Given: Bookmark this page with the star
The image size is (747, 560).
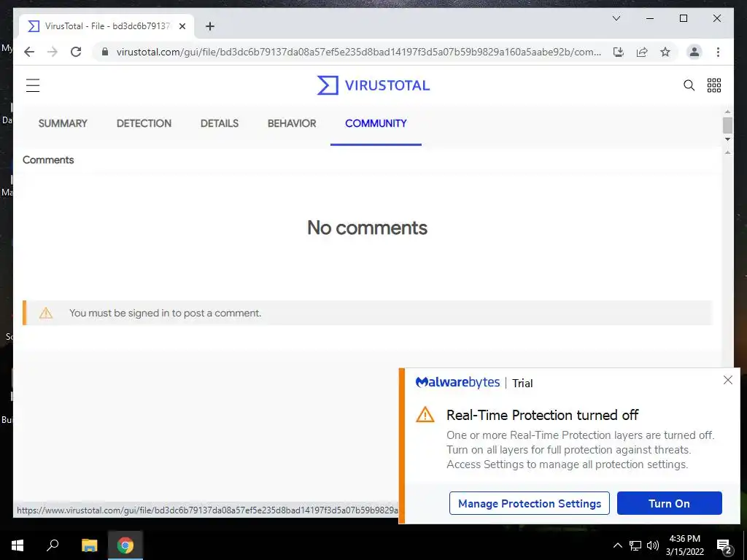Looking at the screenshot, I should [x=665, y=52].
